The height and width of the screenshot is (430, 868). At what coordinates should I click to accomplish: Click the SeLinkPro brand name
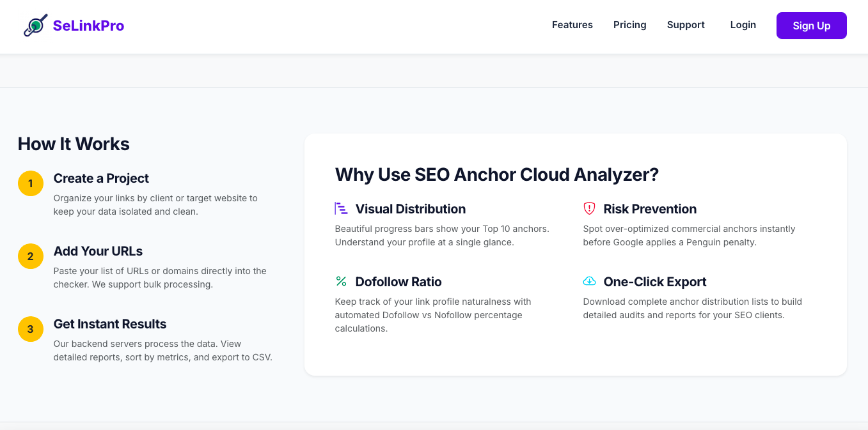[88, 26]
